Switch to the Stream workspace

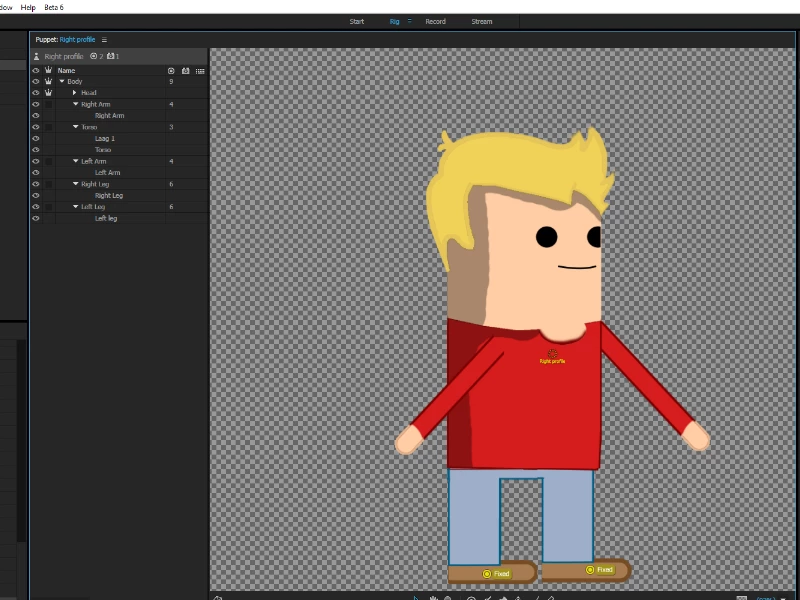coord(482,21)
